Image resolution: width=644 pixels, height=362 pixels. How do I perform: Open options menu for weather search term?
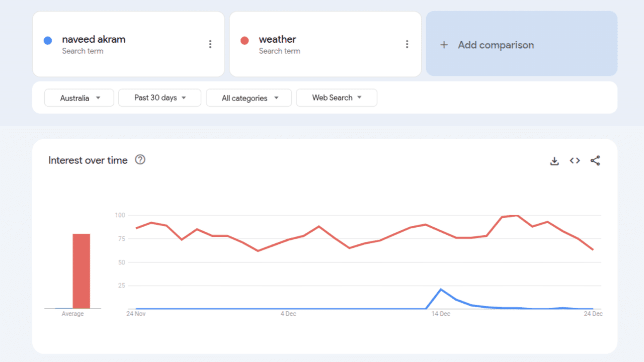point(407,44)
